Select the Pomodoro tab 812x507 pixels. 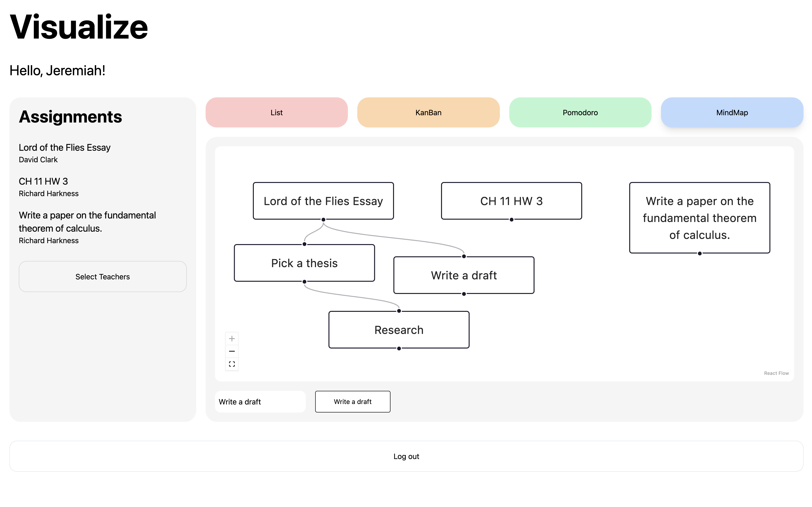[580, 112]
